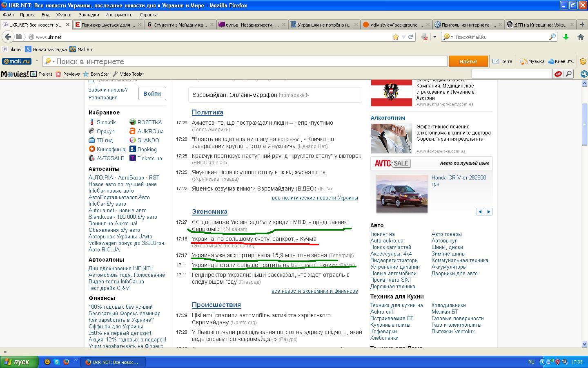Show previous car in the AVTO SALE ad

(480, 211)
